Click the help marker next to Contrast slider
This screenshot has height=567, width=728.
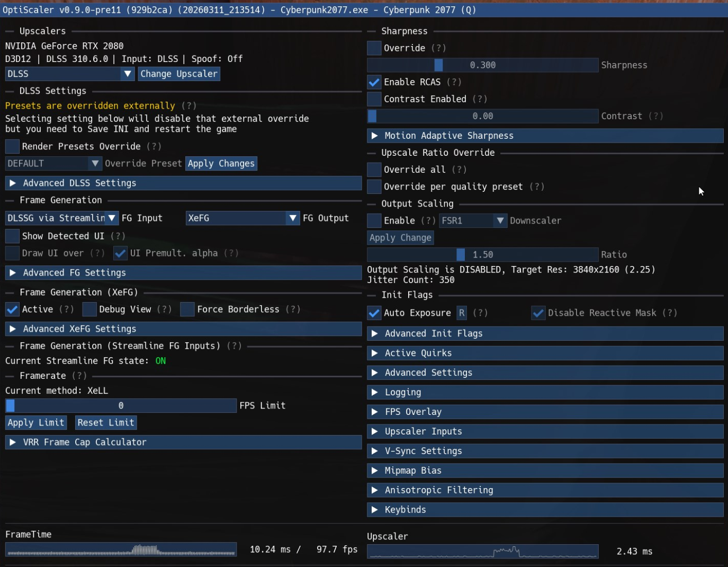656,116
